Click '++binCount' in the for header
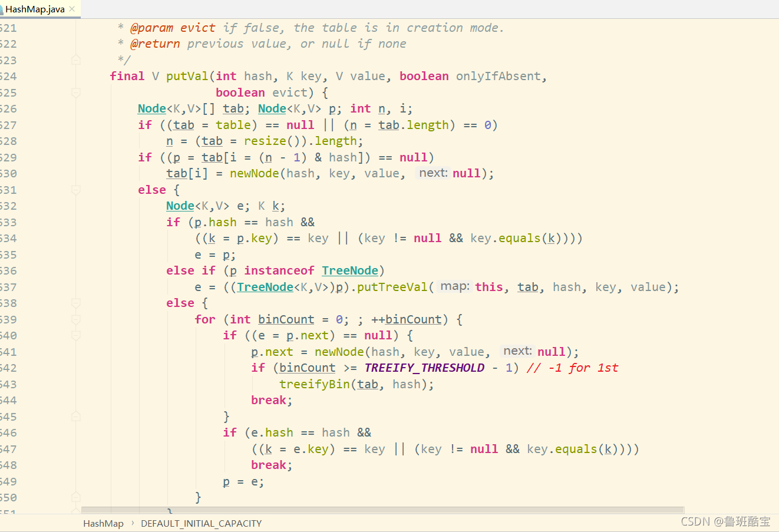This screenshot has width=779, height=532. click(x=407, y=319)
